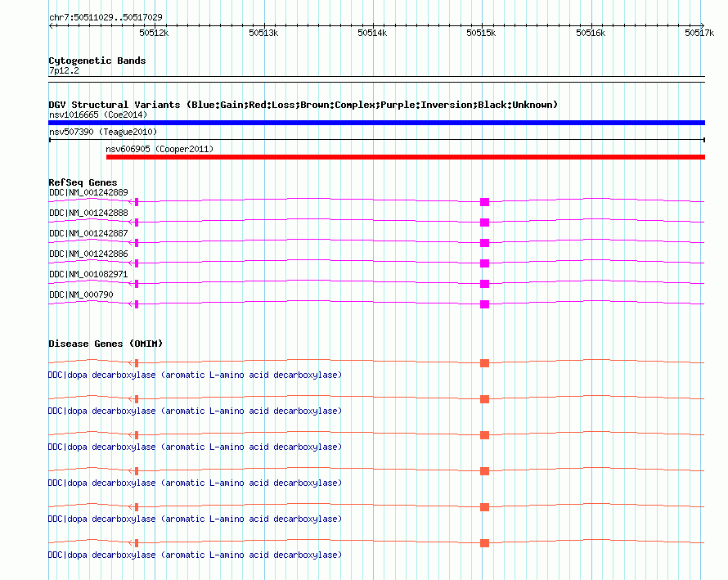
Task: Open the topmost DDC dopa decarboxylase OMIM link
Action: coord(195,375)
